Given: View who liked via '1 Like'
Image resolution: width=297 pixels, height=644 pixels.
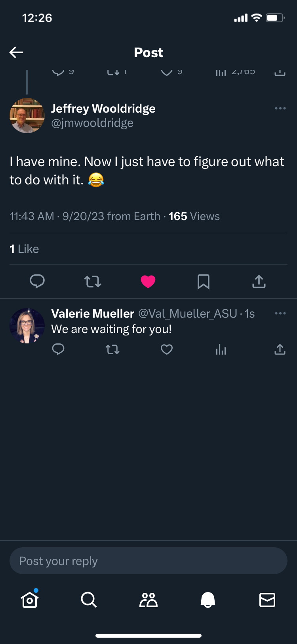Looking at the screenshot, I should click(24, 249).
